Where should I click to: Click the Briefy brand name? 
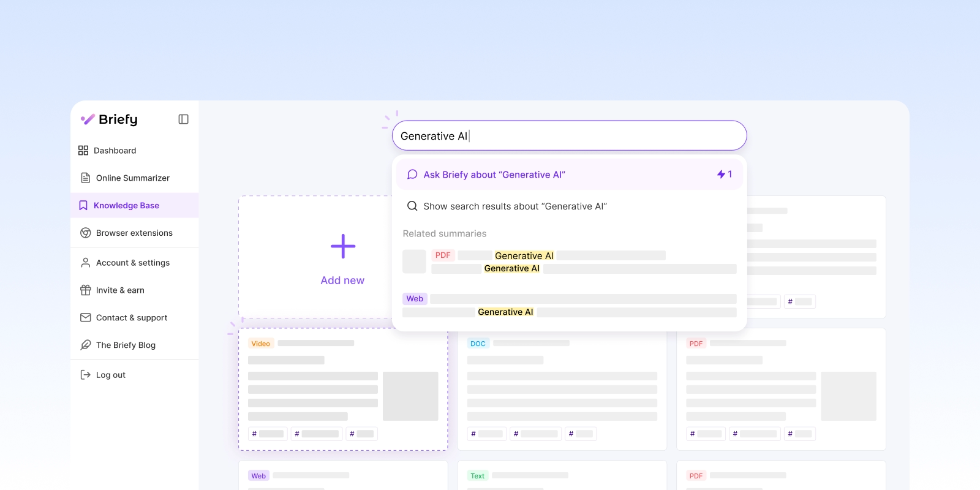[x=118, y=119]
